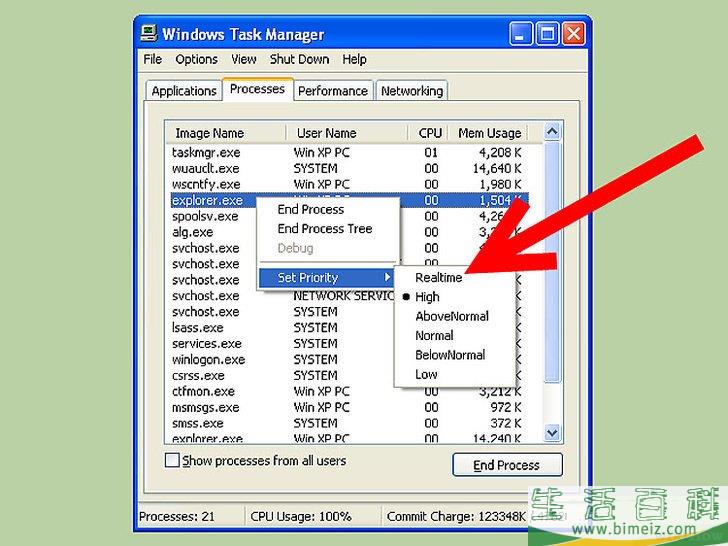This screenshot has width=728, height=546.
Task: Click Commit Charge status entry
Action: (x=456, y=516)
